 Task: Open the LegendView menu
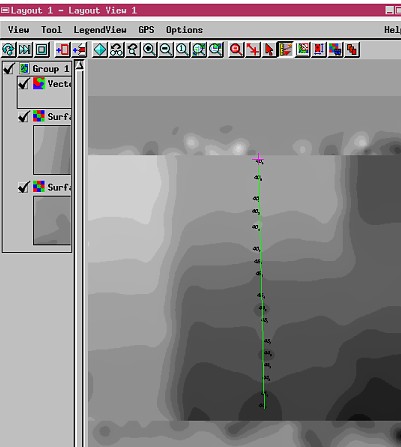tap(100, 30)
